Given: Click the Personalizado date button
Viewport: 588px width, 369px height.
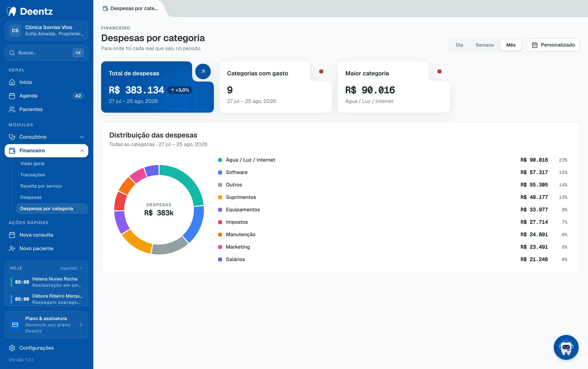Looking at the screenshot, I should coord(553,45).
